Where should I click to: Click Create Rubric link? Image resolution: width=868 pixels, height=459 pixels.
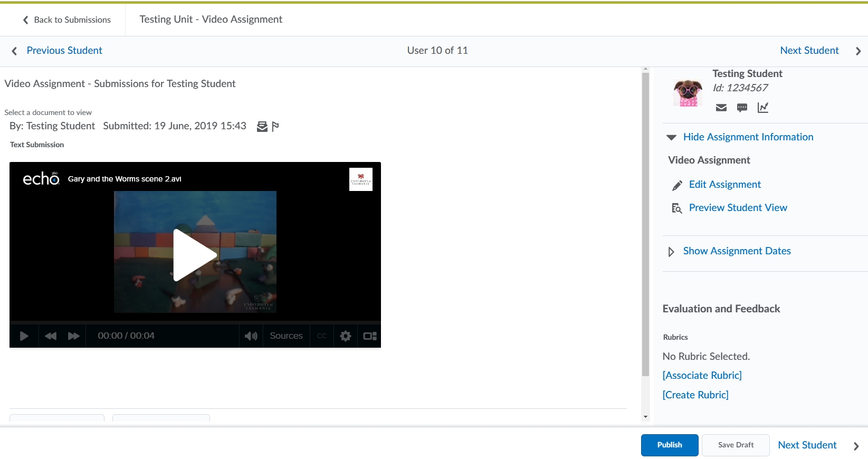pyautogui.click(x=695, y=395)
